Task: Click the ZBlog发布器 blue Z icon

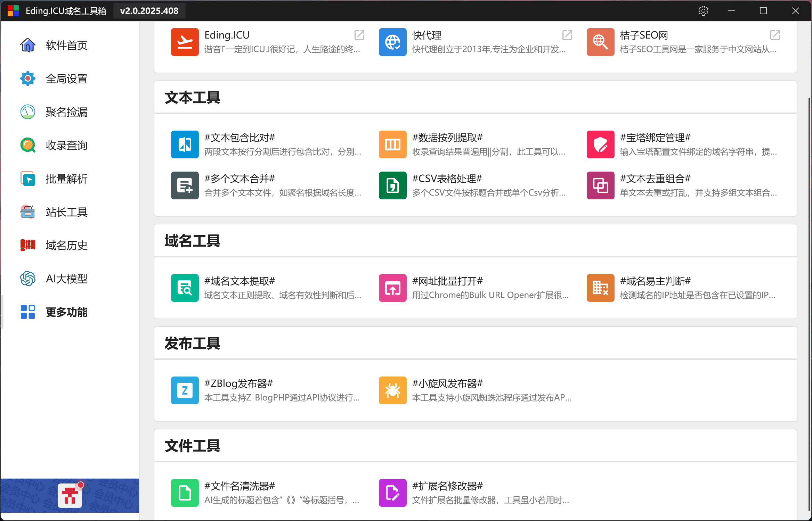Action: click(x=185, y=390)
